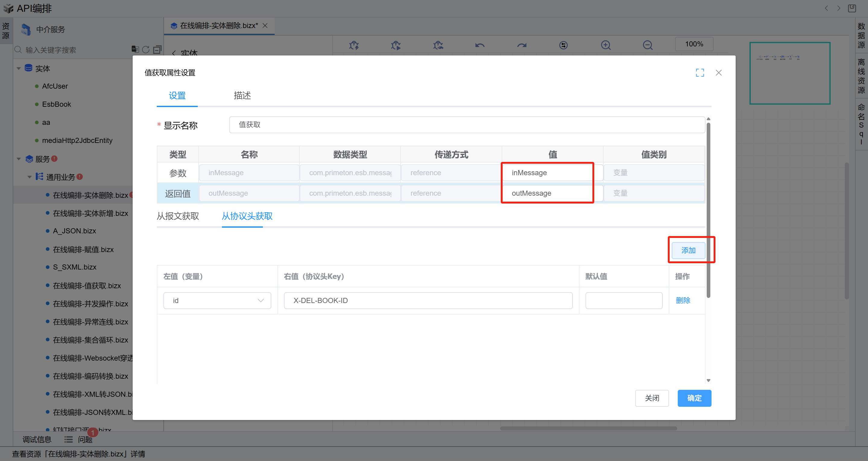Collapse the 实体 tree node
868x461 pixels.
pyautogui.click(x=18, y=68)
